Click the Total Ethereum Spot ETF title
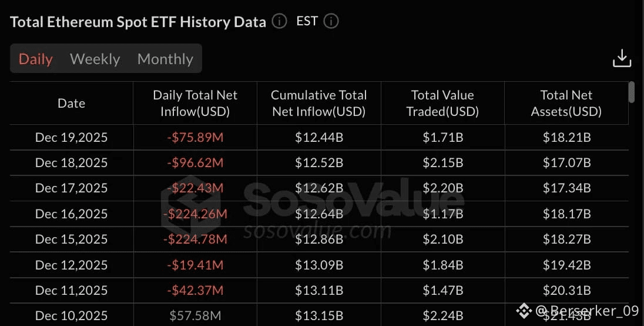This screenshot has width=644, height=326. pyautogui.click(x=138, y=22)
